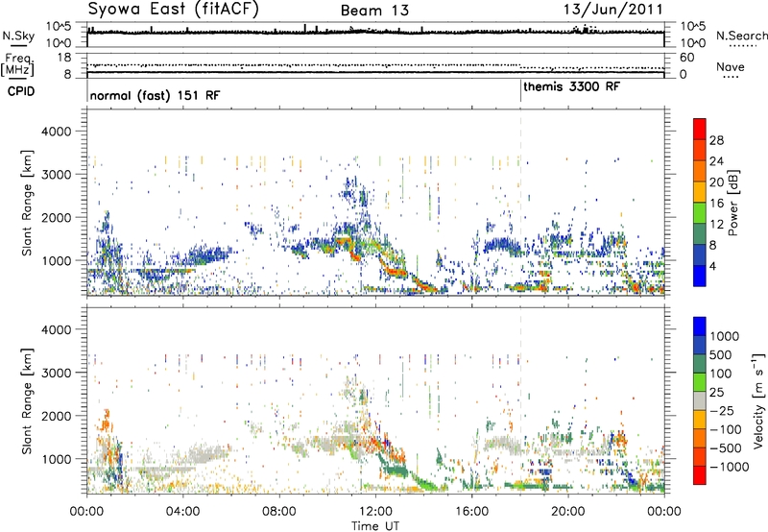Click the 'Nave' legend label
768x532 pixels.
pyautogui.click(x=731, y=66)
